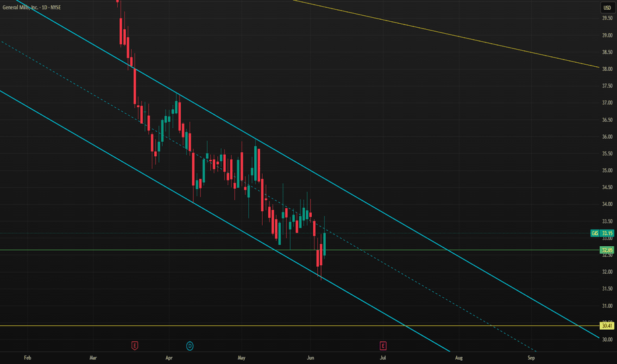Click the Sep label on time axis

coord(531,357)
